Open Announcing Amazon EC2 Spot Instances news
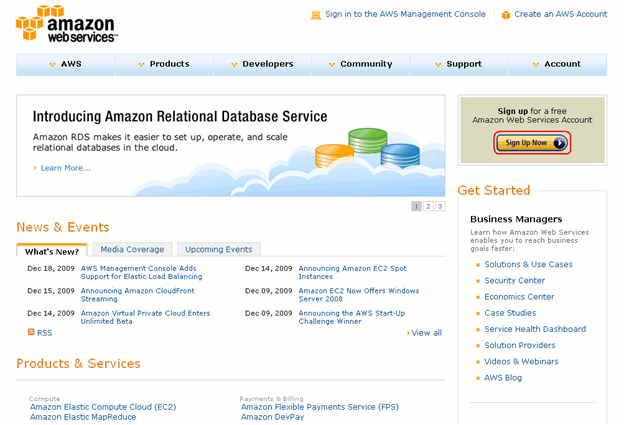 [x=352, y=272]
